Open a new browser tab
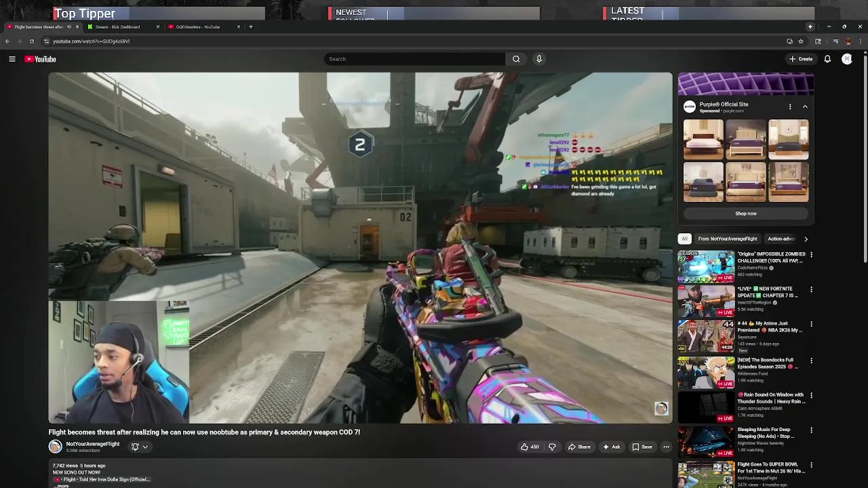 click(250, 26)
